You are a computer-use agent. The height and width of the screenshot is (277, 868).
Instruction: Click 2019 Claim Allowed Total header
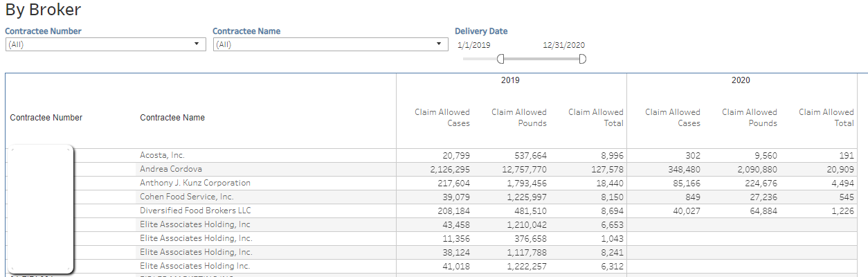pos(596,118)
